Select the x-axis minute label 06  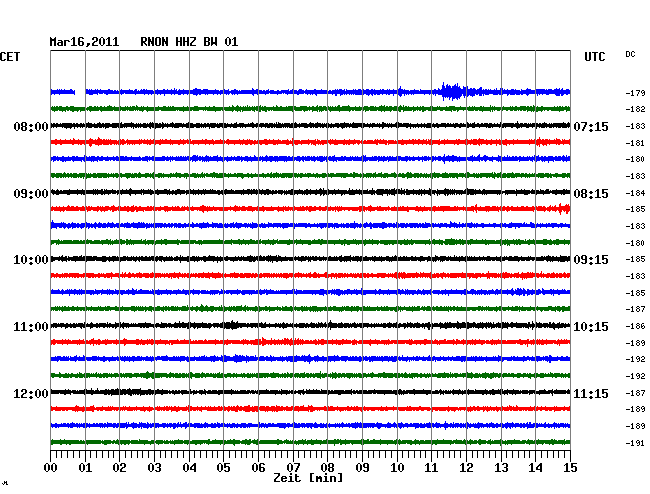(258, 468)
